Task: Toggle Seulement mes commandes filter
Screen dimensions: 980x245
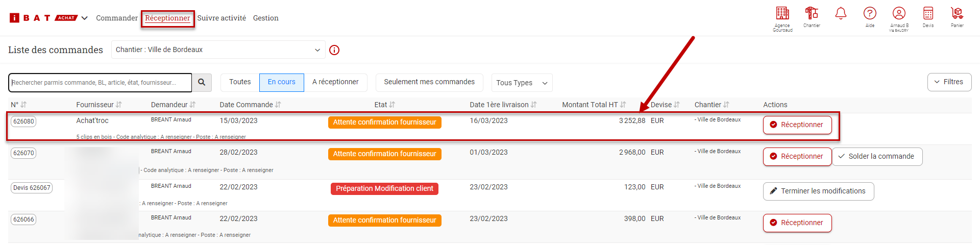Action: click(429, 82)
